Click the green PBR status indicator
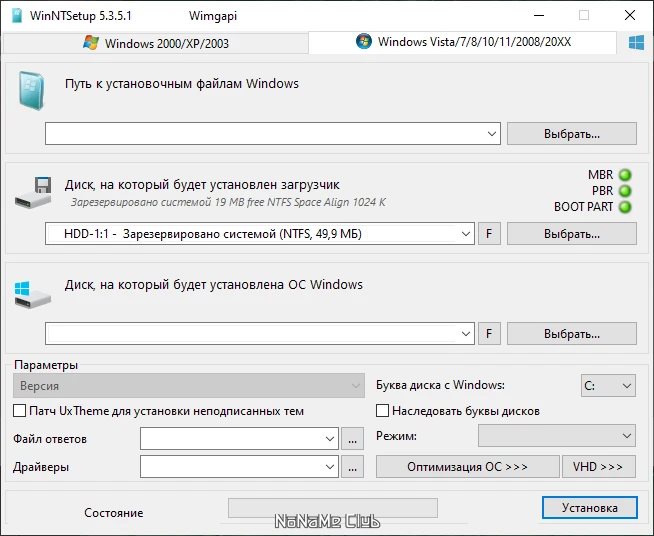This screenshot has height=536, width=654. (x=625, y=191)
